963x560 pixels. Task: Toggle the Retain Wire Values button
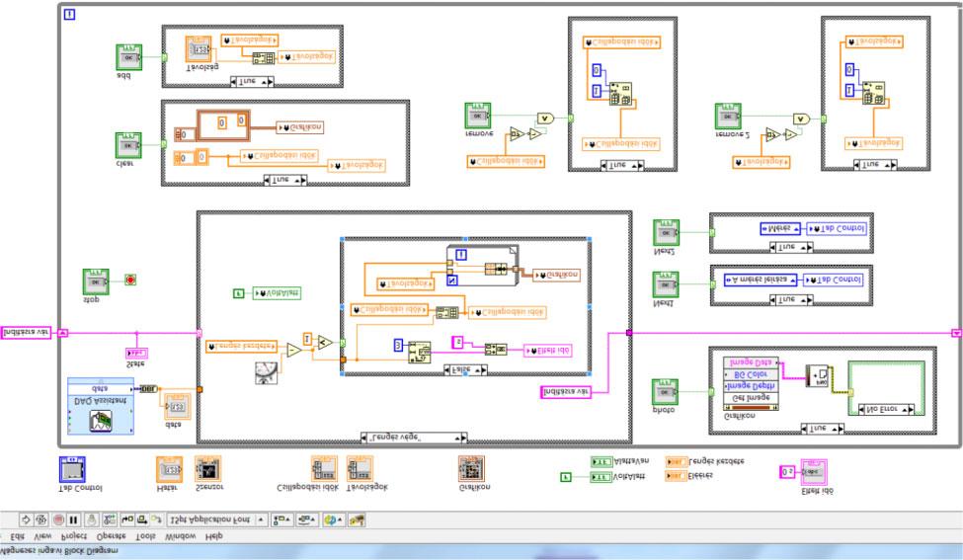point(110,520)
